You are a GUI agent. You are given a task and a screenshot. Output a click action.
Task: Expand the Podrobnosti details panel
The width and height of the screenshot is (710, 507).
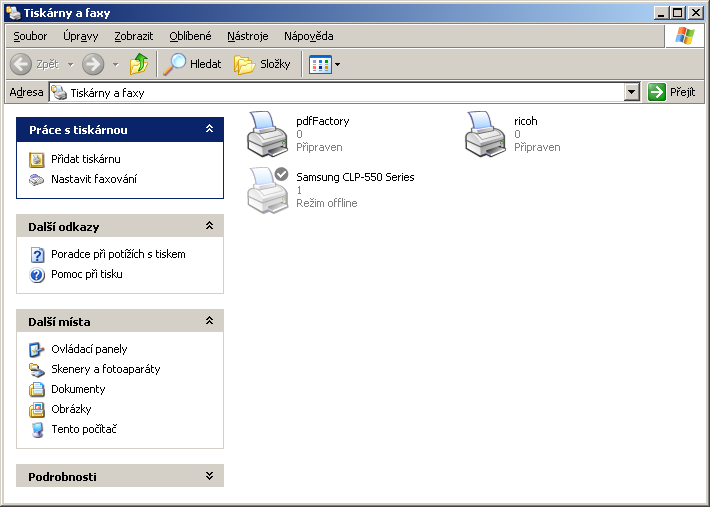pyautogui.click(x=209, y=476)
